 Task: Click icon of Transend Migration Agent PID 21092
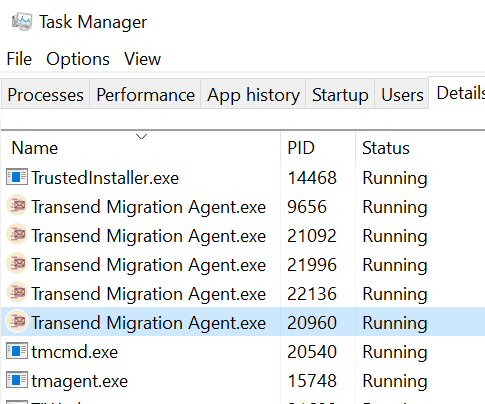pos(17,235)
